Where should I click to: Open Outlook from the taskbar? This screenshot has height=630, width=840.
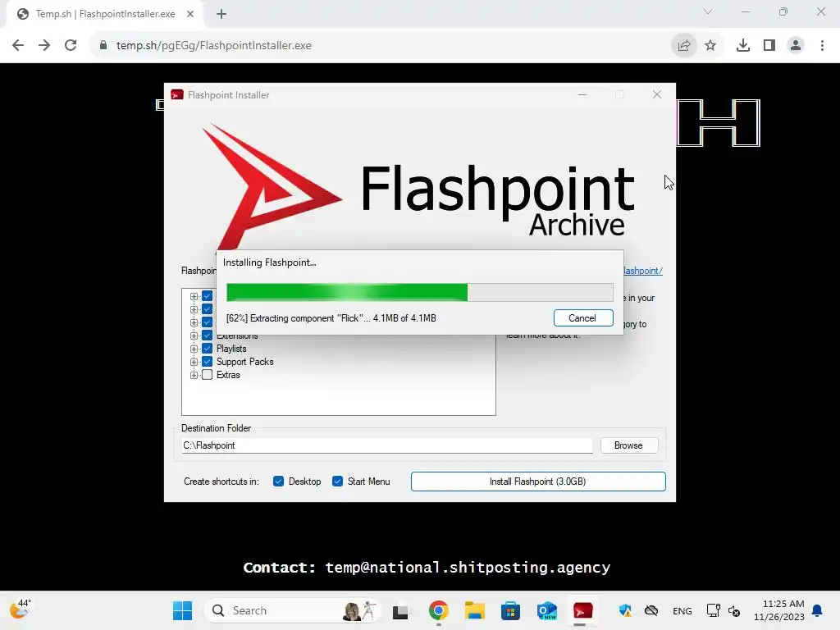click(x=547, y=610)
